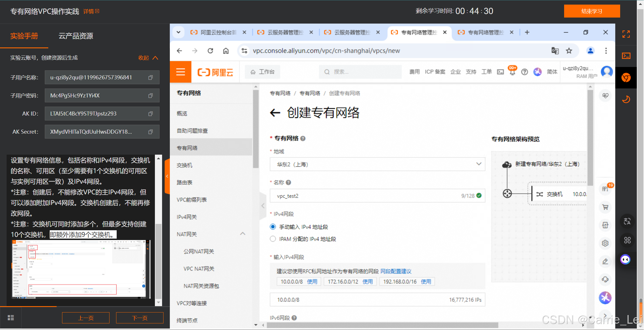Copy the sub-user password value
Viewport: 644px width, 330px height.
[150, 96]
